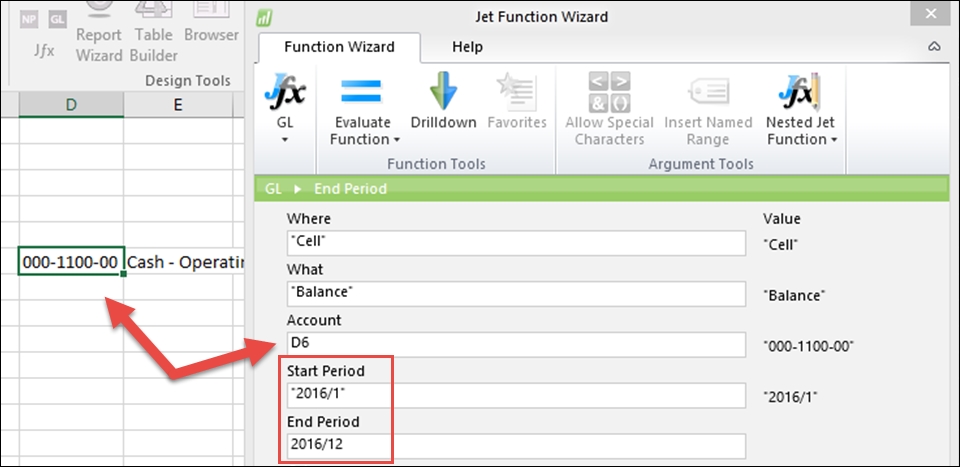Click the small GL ribbon button
The height and width of the screenshot is (467, 960).
tap(57, 20)
